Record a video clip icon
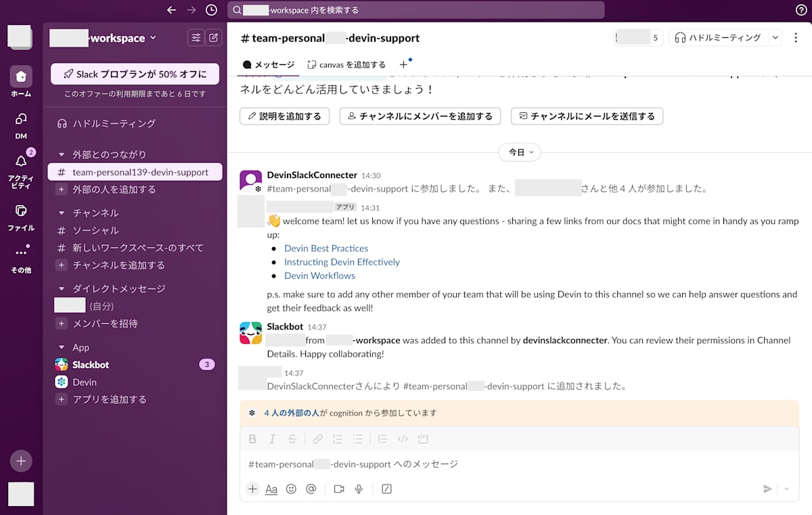 click(x=339, y=489)
